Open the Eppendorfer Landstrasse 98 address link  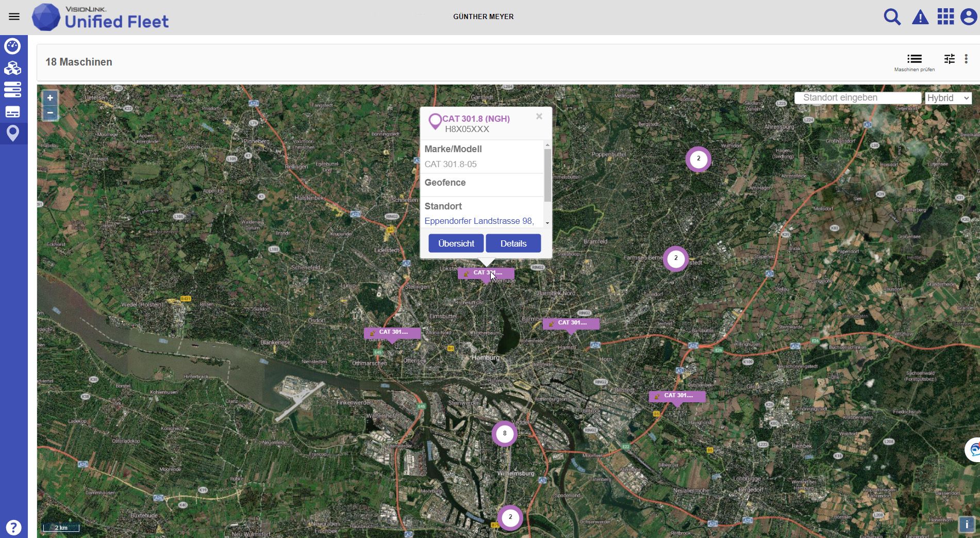479,221
